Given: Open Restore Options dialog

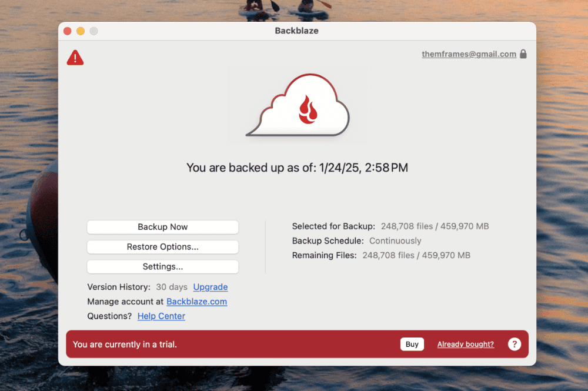Looking at the screenshot, I should click(x=163, y=247).
